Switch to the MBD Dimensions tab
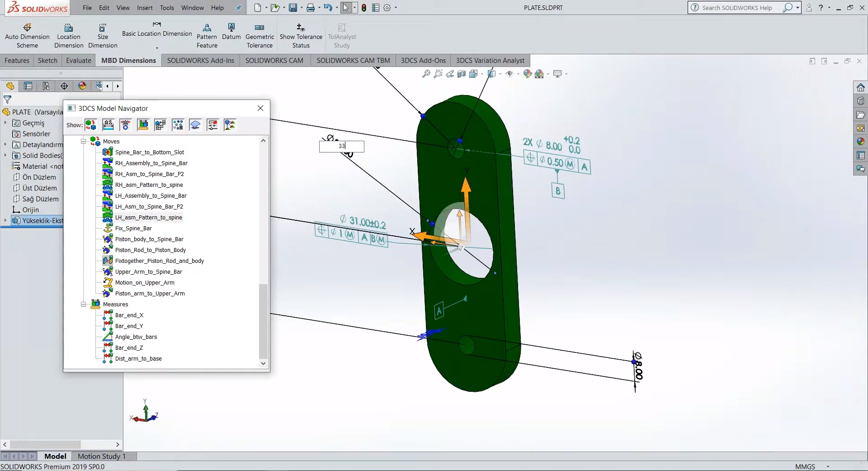This screenshot has width=868, height=471. (x=128, y=60)
